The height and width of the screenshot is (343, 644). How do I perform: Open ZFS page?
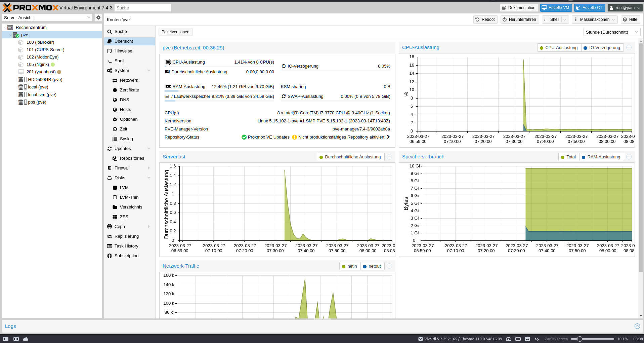pos(130,217)
